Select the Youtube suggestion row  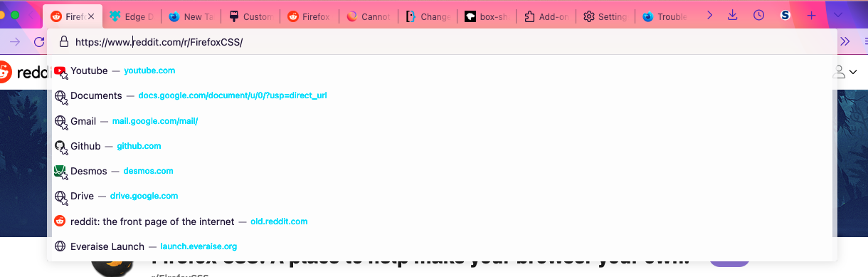[441, 70]
